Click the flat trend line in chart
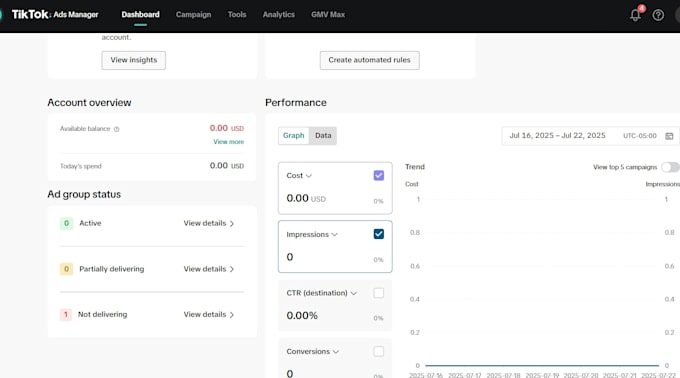Viewport: 680px width, 378px height. tap(542, 365)
